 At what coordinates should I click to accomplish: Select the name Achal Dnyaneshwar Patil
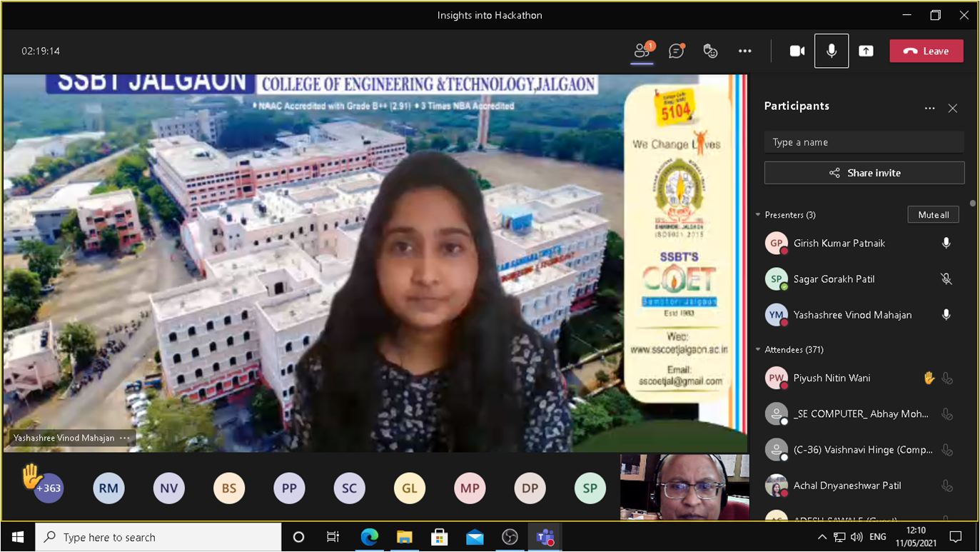(847, 486)
